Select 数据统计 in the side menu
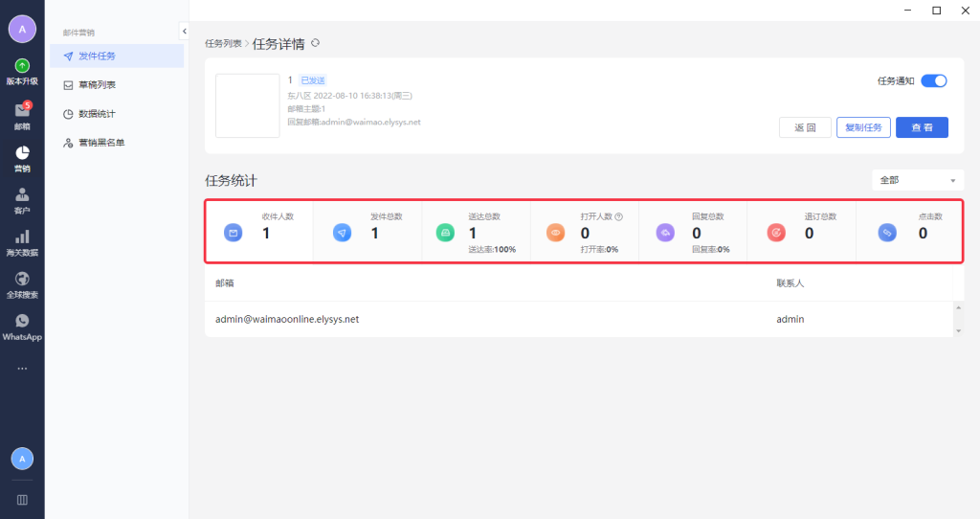 click(x=96, y=114)
